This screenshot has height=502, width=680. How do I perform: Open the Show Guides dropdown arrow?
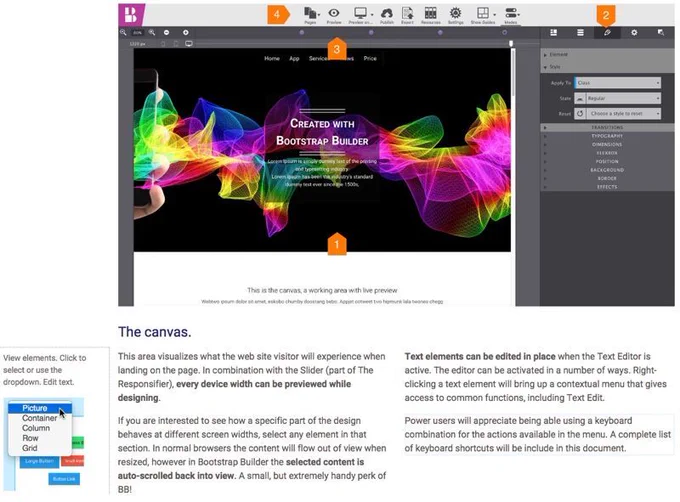pos(494,15)
